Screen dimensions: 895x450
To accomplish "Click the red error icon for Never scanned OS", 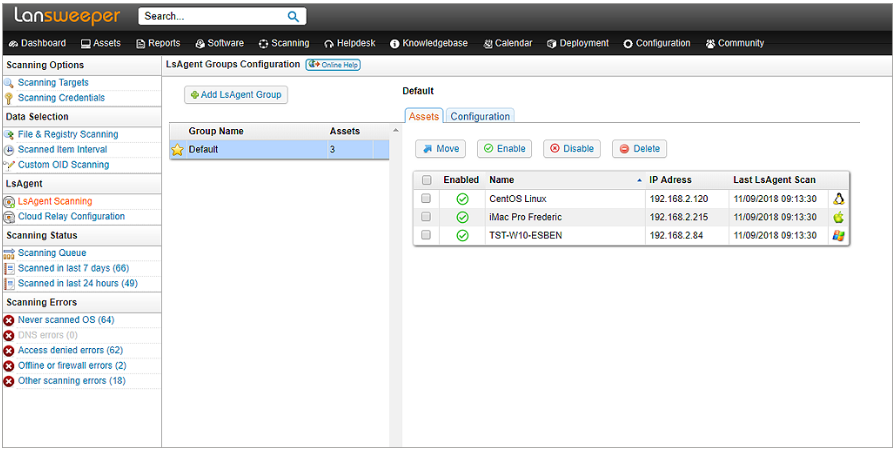I will click(x=9, y=320).
